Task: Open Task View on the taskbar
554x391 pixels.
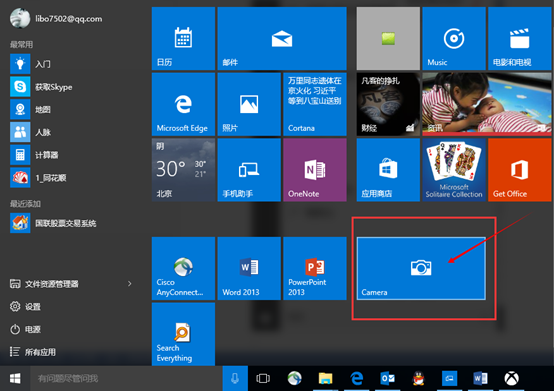Action: [x=263, y=378]
